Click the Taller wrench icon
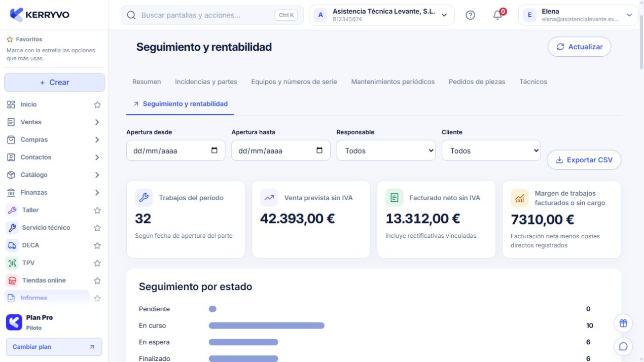This screenshot has height=362, width=644. 12,210
